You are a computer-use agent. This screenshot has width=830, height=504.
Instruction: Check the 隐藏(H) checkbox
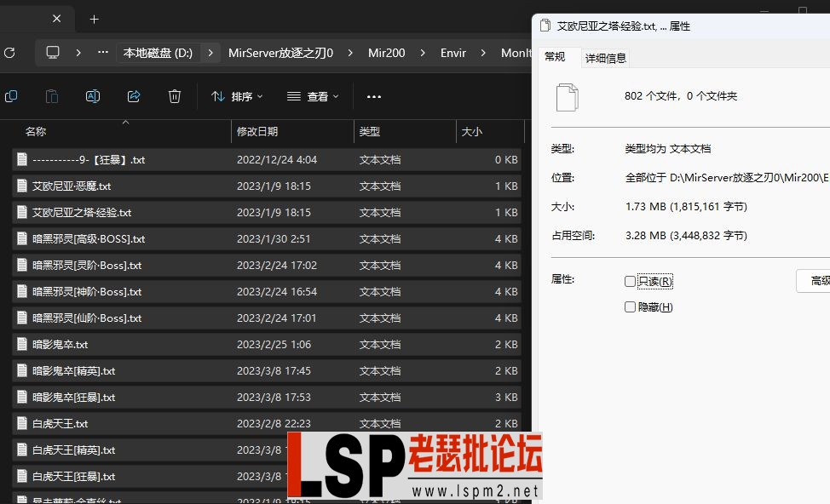(631, 306)
